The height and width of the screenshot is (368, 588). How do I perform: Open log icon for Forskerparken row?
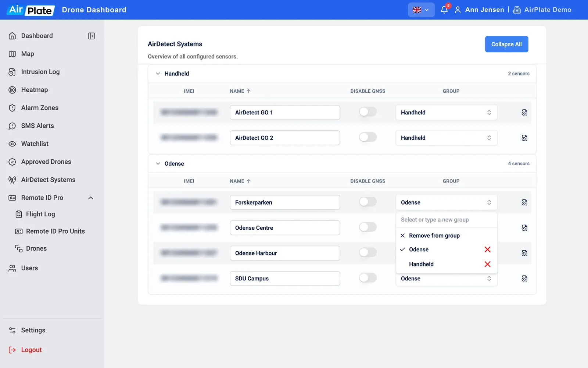click(524, 202)
